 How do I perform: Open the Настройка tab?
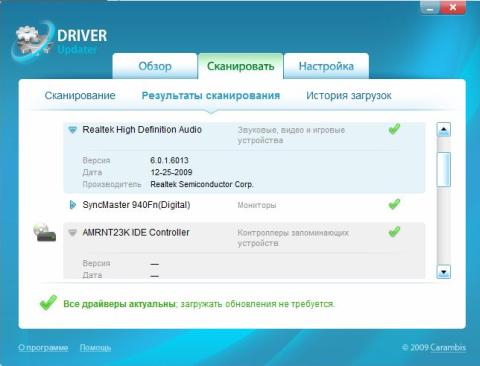tap(326, 66)
